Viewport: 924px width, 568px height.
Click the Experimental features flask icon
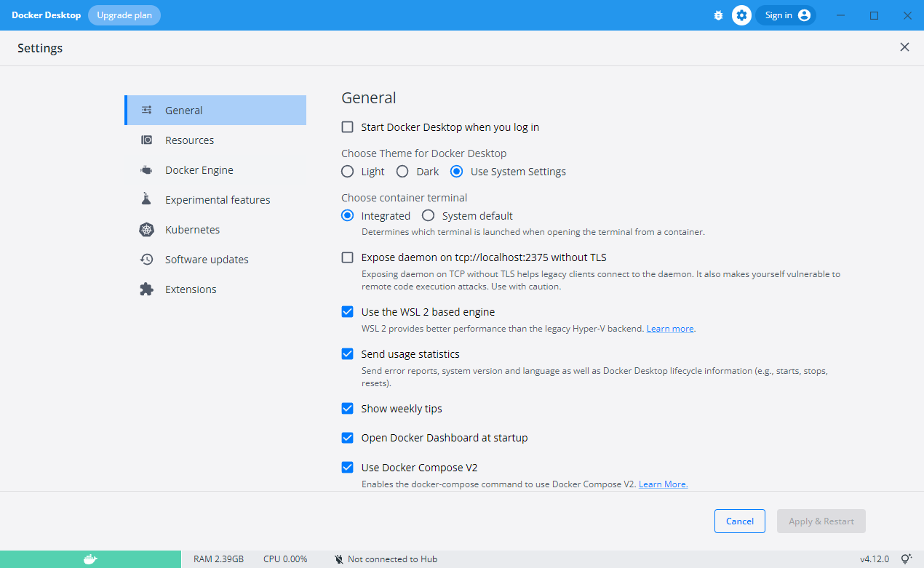point(146,199)
